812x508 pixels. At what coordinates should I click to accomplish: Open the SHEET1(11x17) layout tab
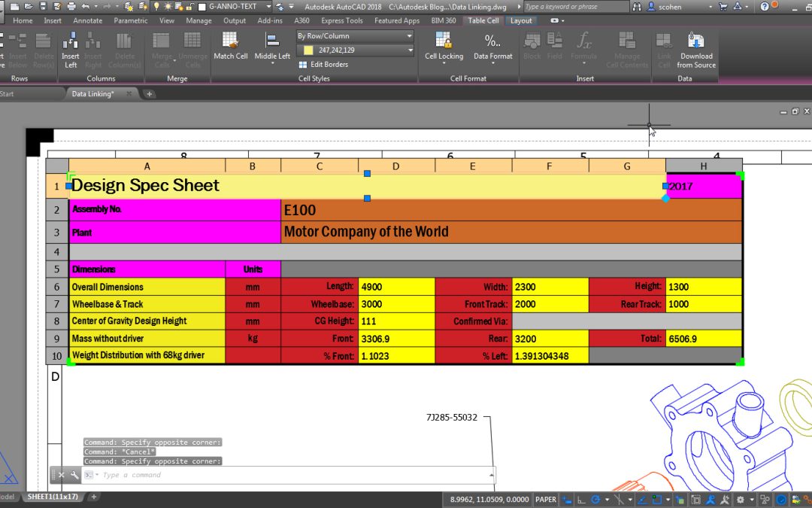53,497
